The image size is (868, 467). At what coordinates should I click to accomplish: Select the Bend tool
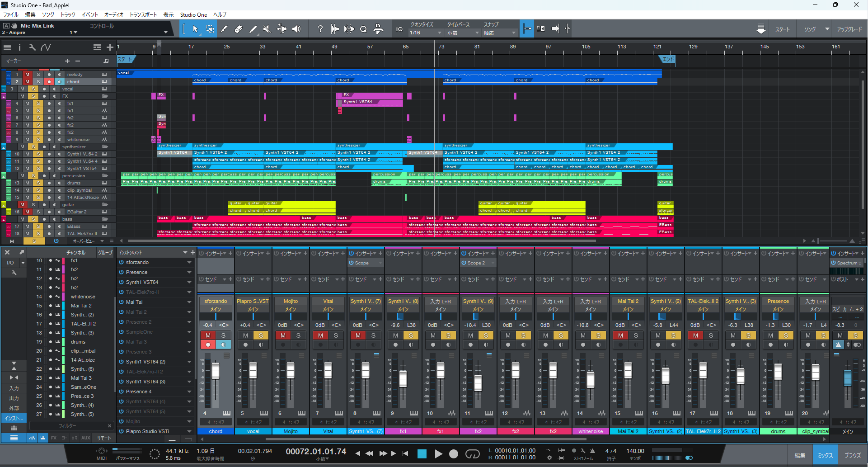(x=282, y=29)
